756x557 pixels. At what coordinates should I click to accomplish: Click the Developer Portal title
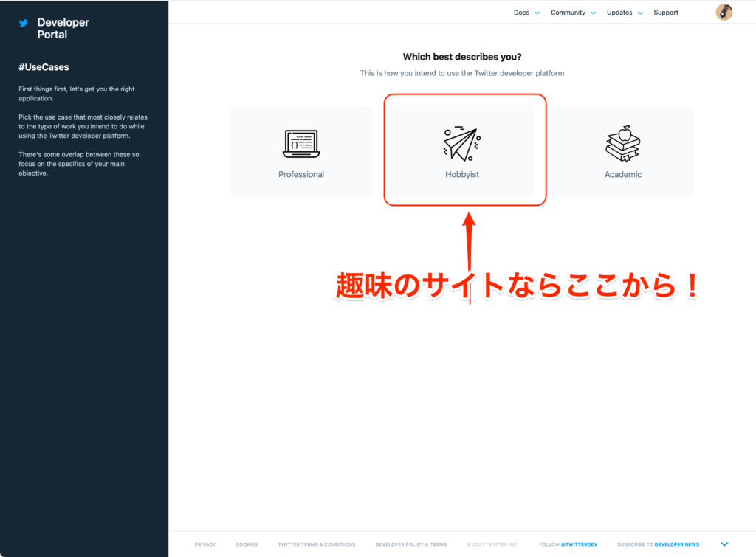63,29
